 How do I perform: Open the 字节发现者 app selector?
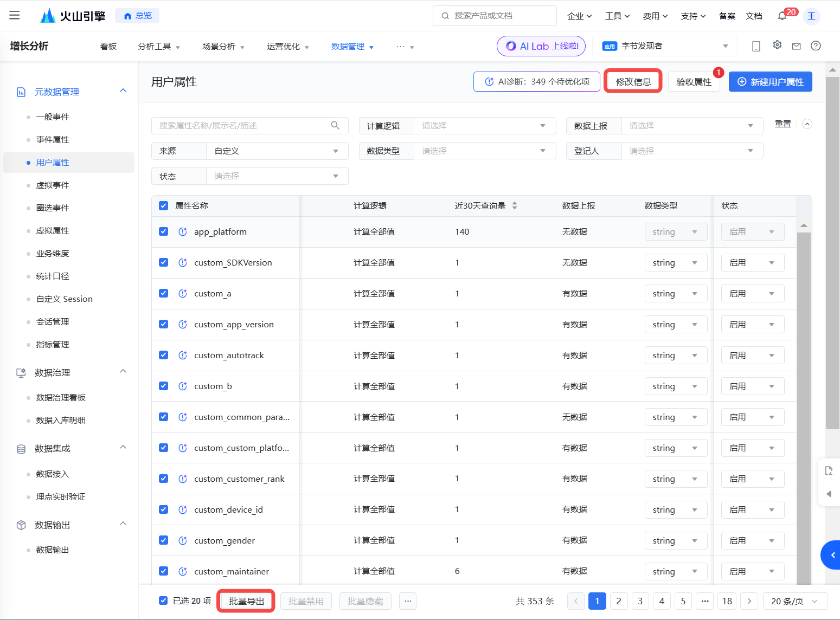(x=665, y=46)
